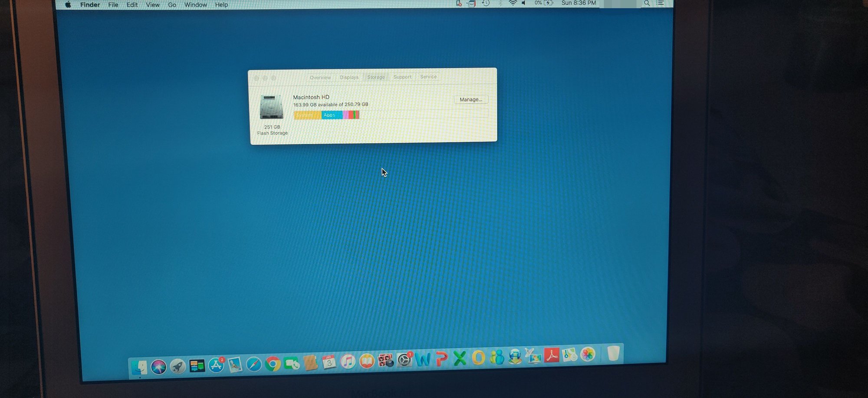868x398 pixels.
Task: Click the 'Macintosh HD' label
Action: 311,97
